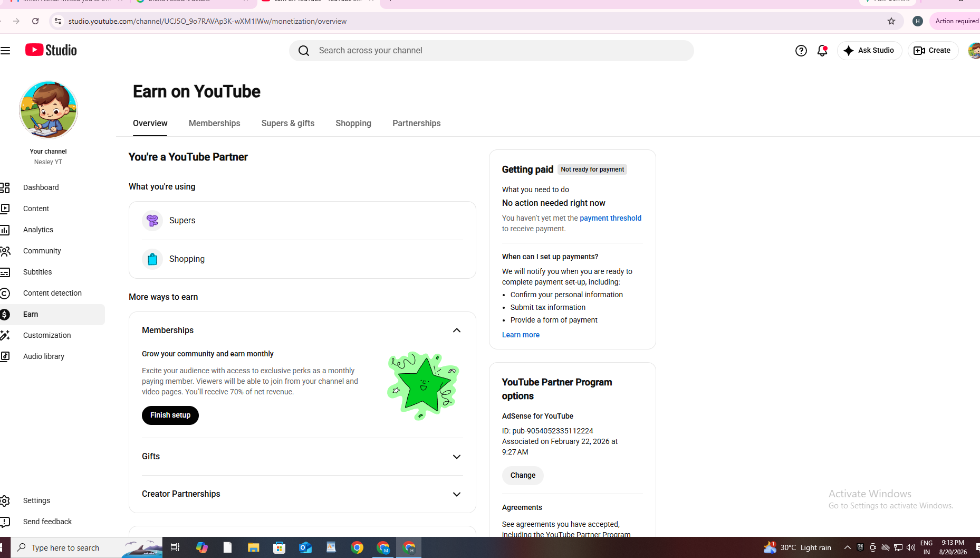The width and height of the screenshot is (980, 558).
Task: Open the Help question mark icon
Action: pos(801,51)
